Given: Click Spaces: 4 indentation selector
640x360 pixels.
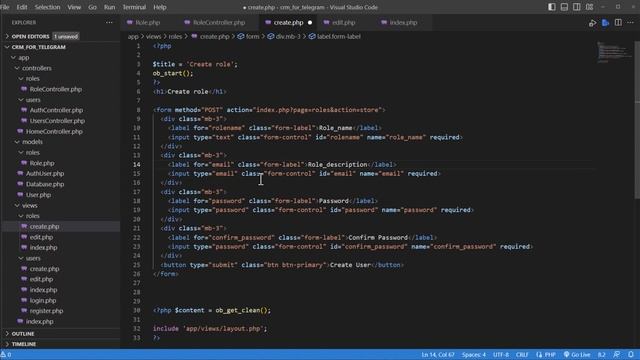Looking at the screenshot, I should click(473, 354).
